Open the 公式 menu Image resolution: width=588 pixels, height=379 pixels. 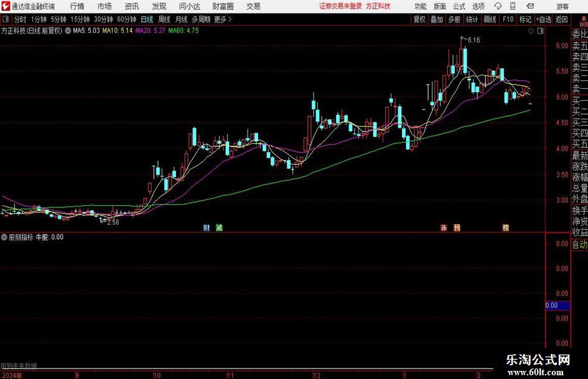tap(459, 6)
